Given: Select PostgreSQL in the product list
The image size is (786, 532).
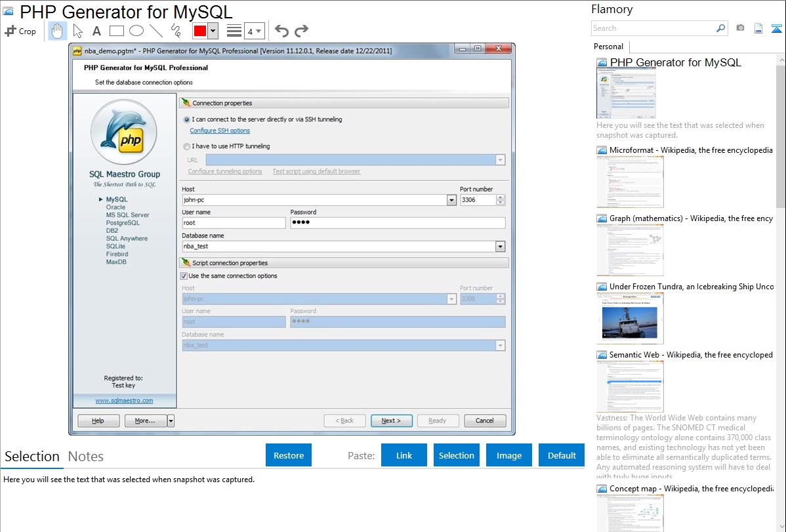Looking at the screenshot, I should [x=123, y=222].
